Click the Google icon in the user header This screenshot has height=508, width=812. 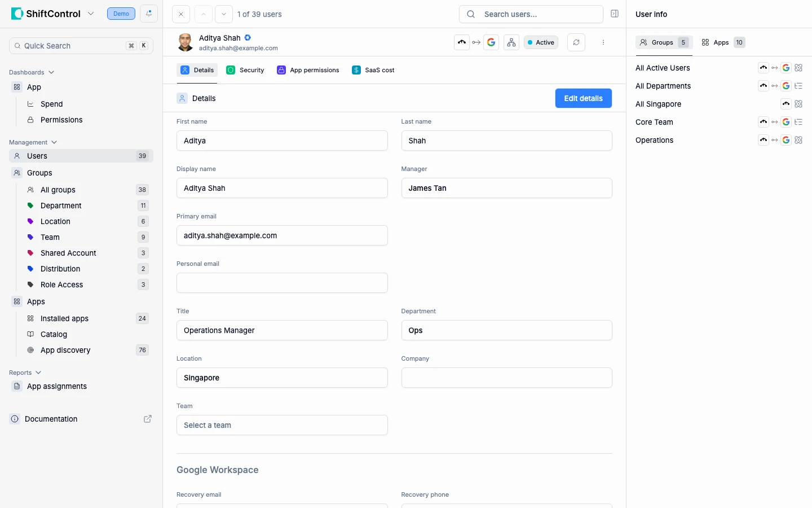tap(491, 42)
